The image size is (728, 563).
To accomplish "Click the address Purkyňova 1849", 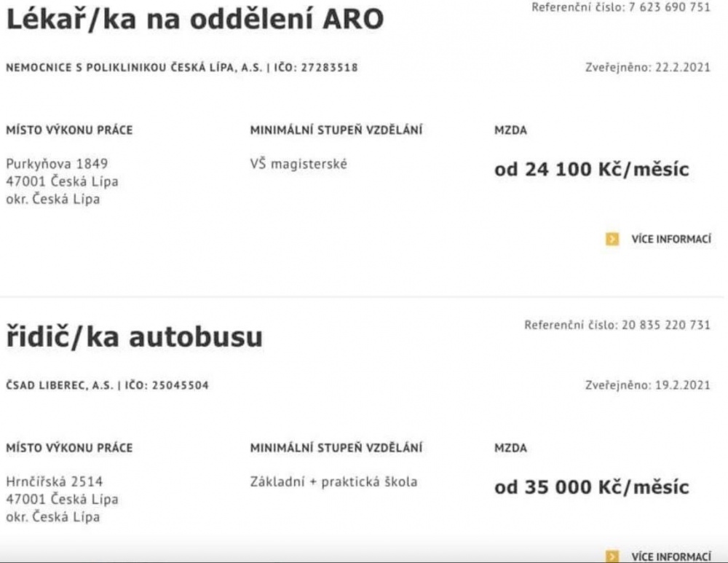I will [x=57, y=164].
